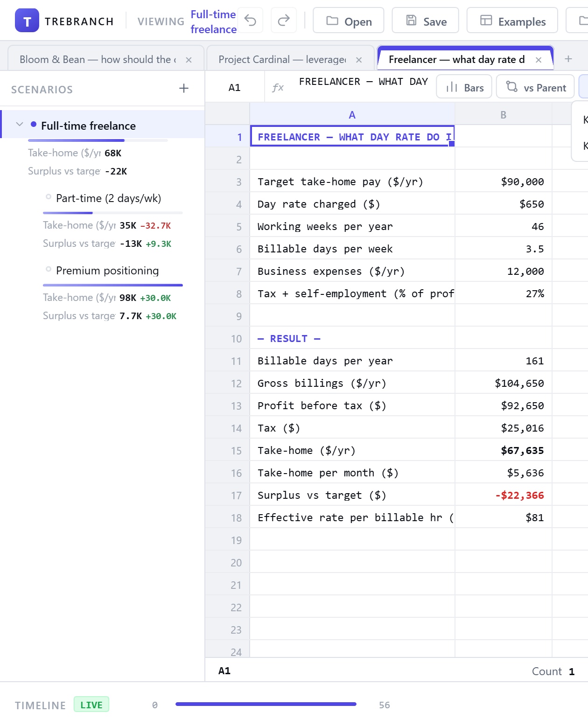This screenshot has width=588, height=726.
Task: Click the A1 cell reference box
Action: coord(235,87)
